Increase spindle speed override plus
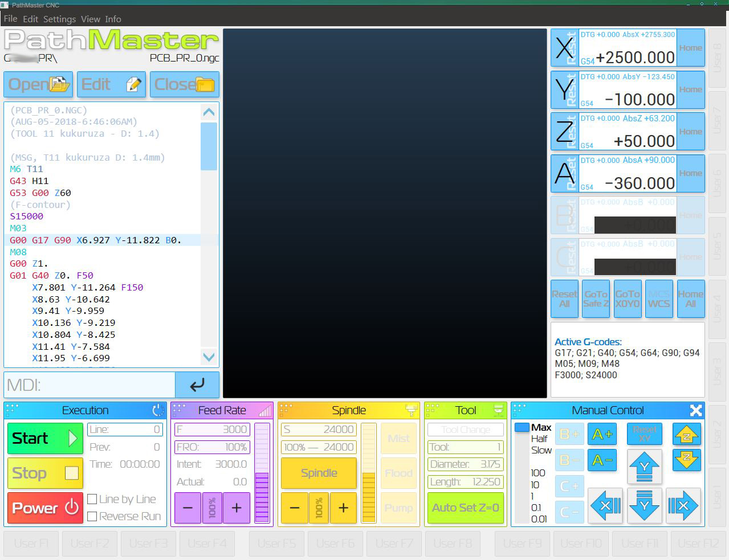 coord(343,508)
